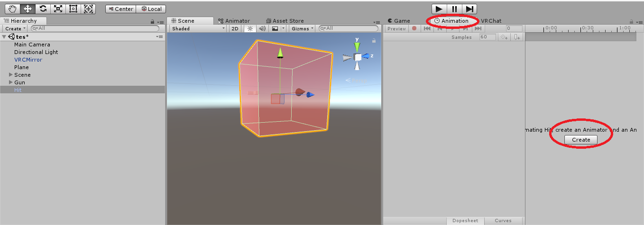Click the Add event icon
Viewport: 644px width, 225px height.
point(517,37)
